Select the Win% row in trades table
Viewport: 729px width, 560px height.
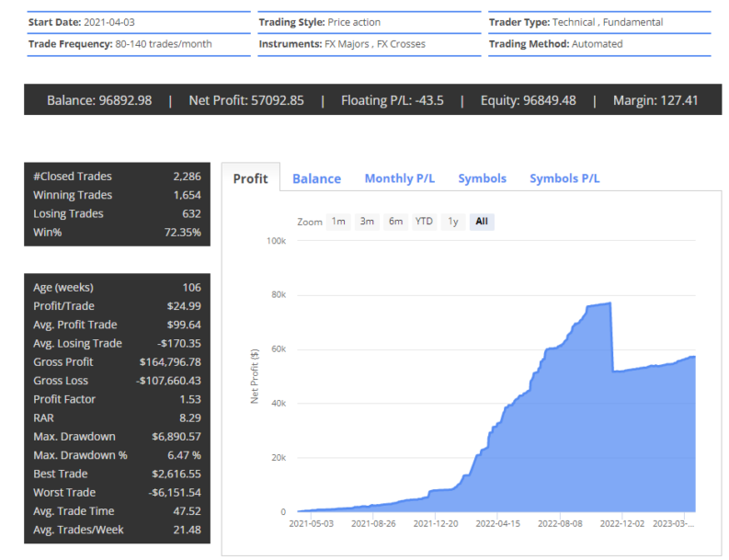click(117, 233)
